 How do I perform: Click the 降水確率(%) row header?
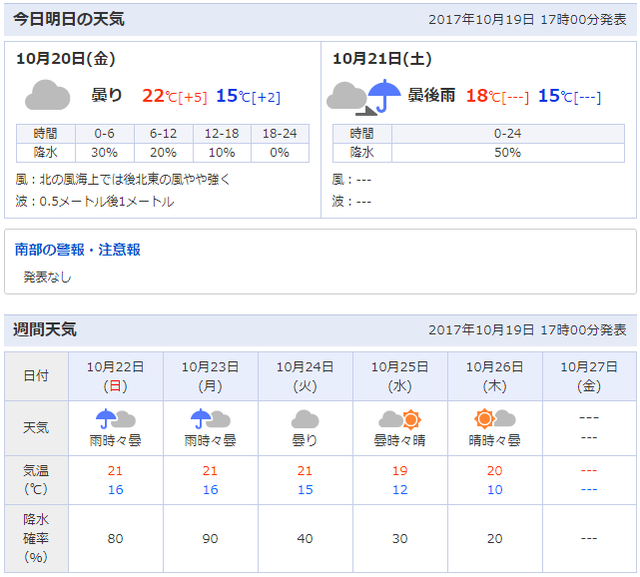pos(36,538)
